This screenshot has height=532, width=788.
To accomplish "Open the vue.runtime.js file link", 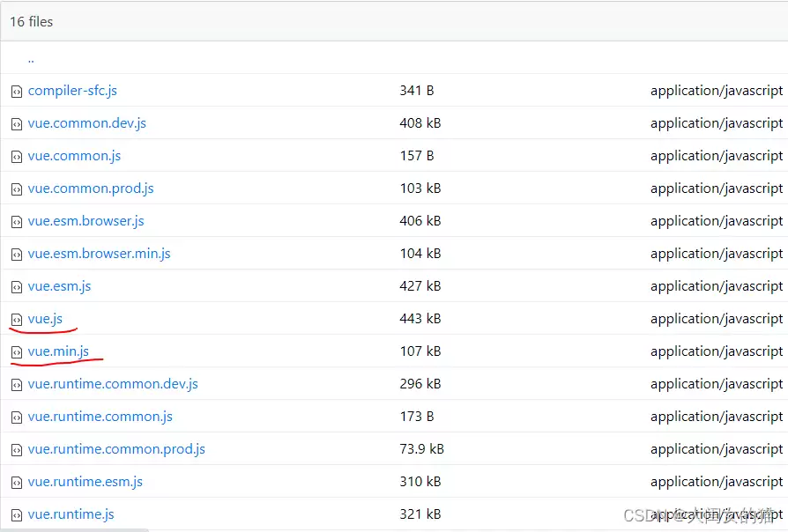I will point(71,514).
